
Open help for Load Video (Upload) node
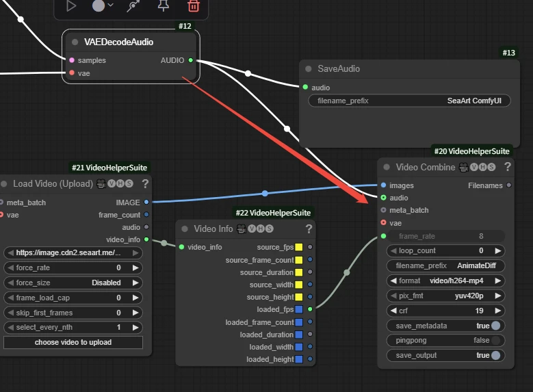(x=145, y=183)
